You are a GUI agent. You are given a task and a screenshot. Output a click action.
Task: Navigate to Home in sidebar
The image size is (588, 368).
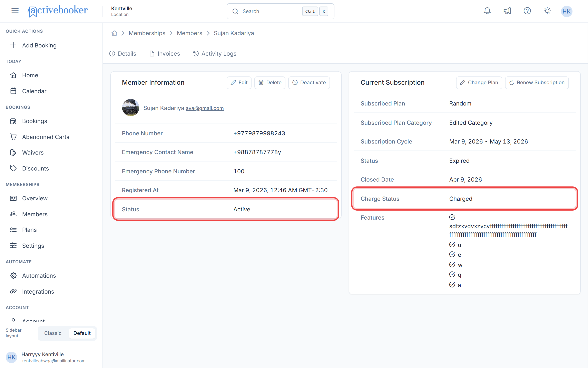30,75
